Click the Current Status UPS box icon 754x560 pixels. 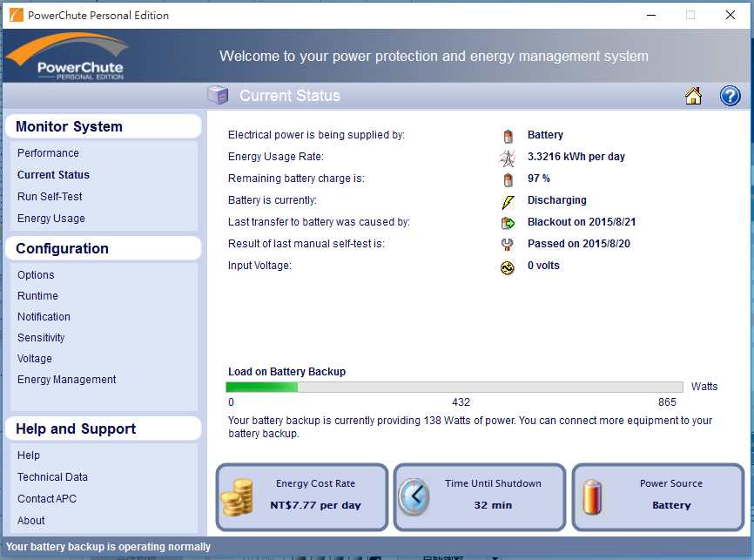218,94
